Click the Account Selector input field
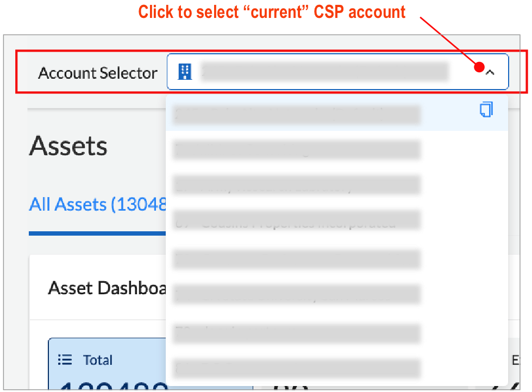The width and height of the screenshot is (532, 392). tap(337, 71)
